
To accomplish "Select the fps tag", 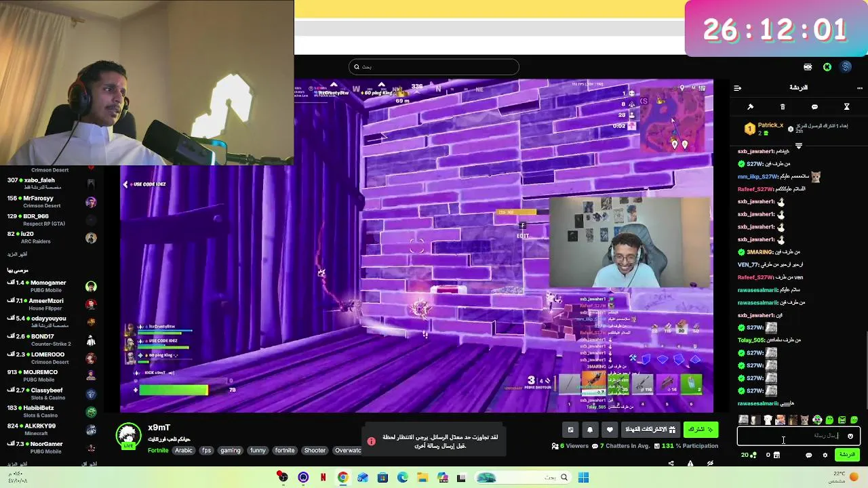I will 206,450.
